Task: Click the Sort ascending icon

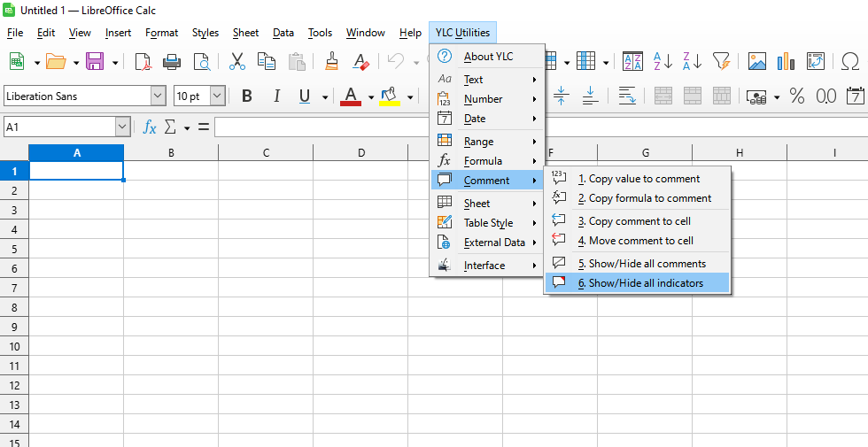Action: 663,61
